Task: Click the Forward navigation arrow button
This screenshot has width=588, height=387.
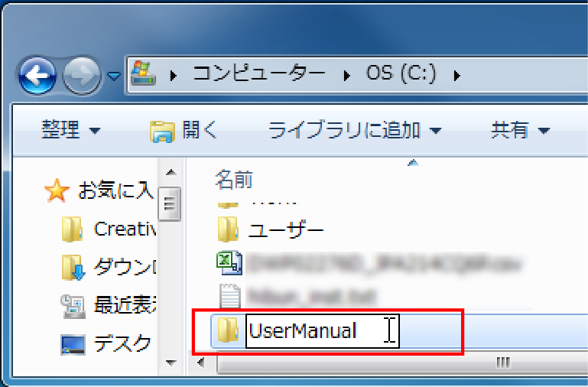Action: point(82,76)
